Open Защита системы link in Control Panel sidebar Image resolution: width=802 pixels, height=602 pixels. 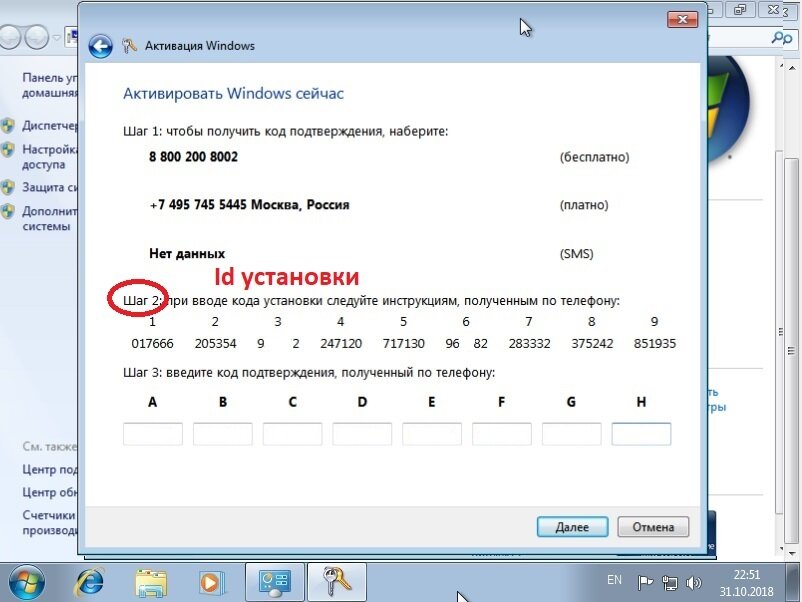point(50,187)
